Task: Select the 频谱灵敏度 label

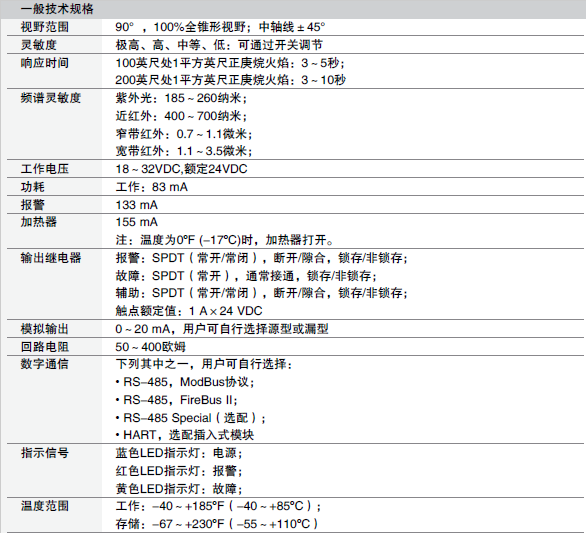Action: (x=50, y=98)
